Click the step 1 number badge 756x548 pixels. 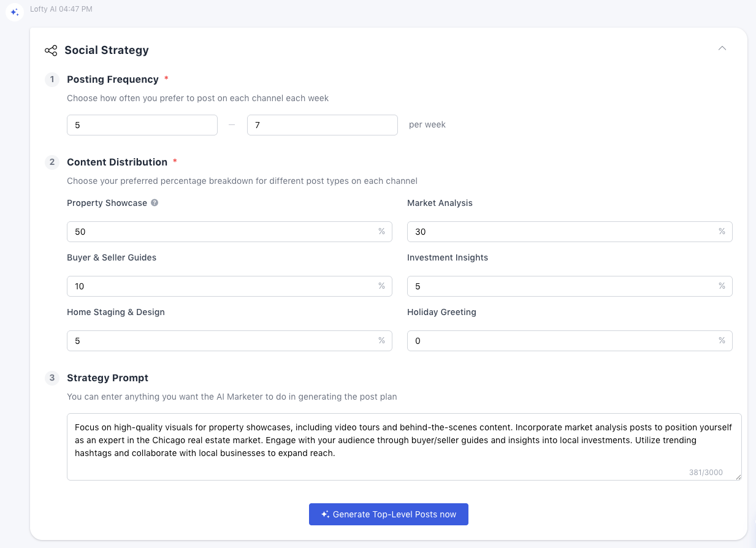click(x=52, y=80)
